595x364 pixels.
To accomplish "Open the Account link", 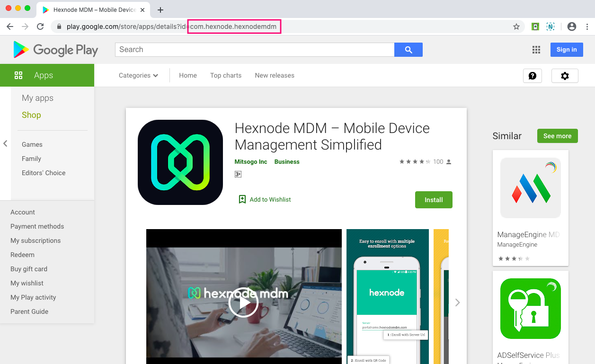I will point(23,212).
